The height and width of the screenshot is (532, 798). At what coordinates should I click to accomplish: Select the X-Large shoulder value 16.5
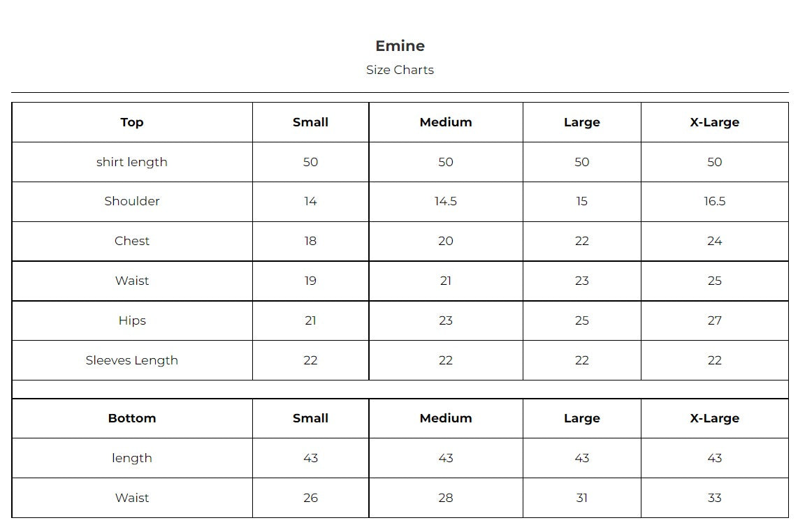click(x=714, y=201)
